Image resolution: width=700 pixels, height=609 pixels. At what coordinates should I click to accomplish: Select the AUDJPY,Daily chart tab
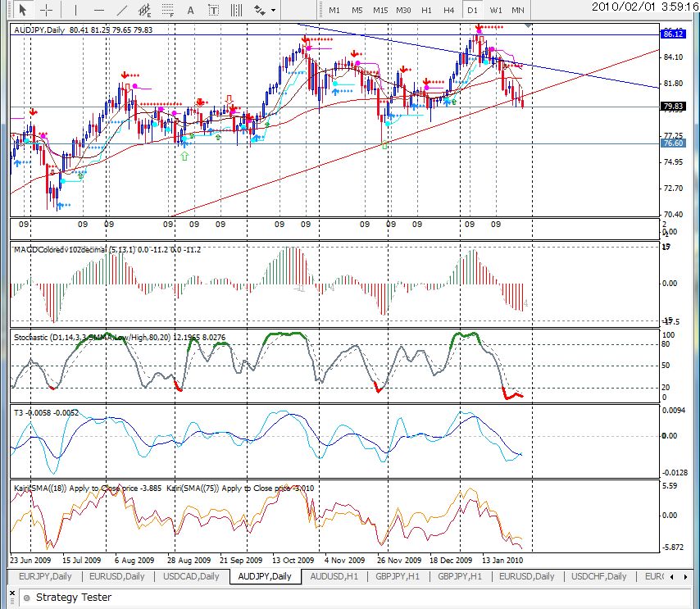[265, 576]
